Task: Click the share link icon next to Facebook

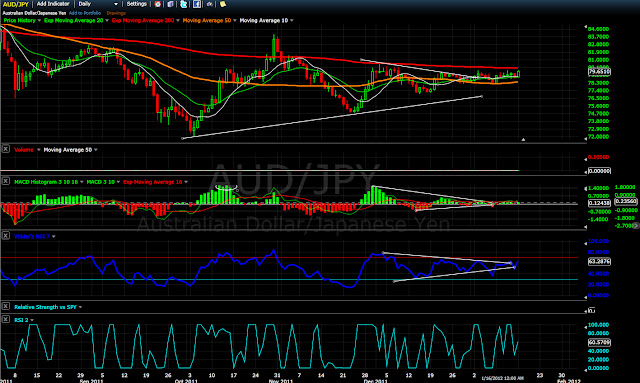Action: [210, 4]
